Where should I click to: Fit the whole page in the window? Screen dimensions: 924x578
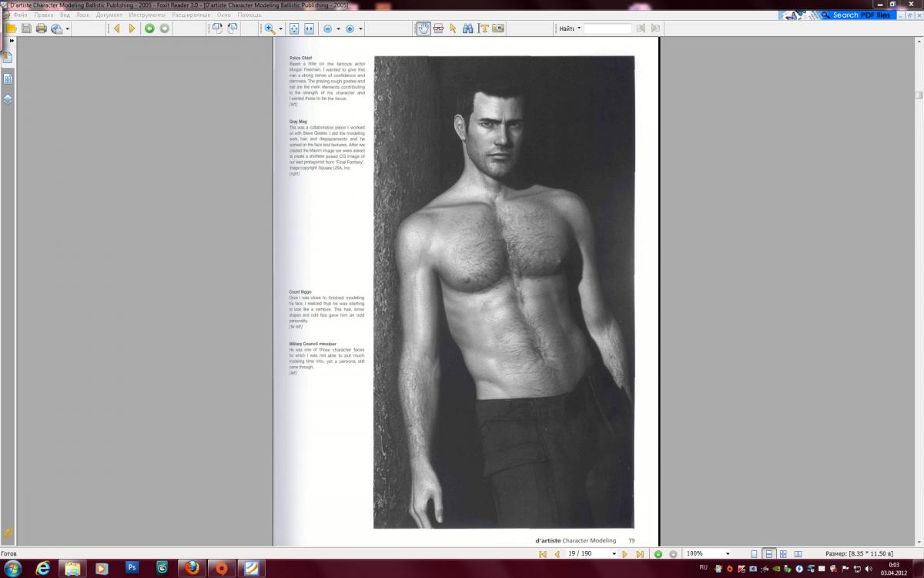293,29
